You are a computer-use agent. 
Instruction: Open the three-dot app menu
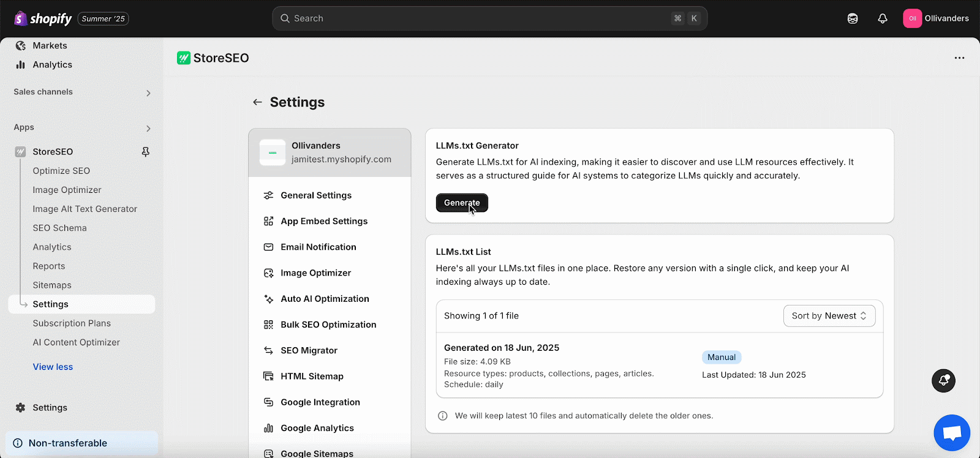click(959, 58)
